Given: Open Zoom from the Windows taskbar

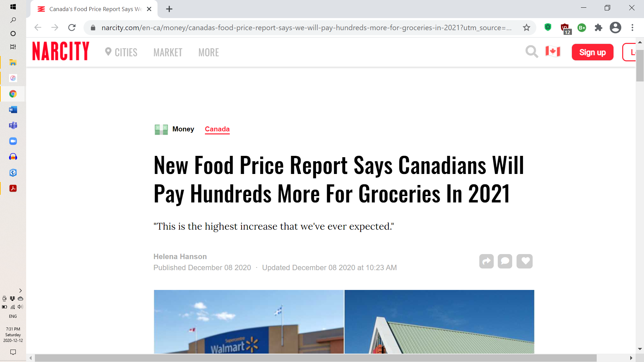Looking at the screenshot, I should pos(13,141).
